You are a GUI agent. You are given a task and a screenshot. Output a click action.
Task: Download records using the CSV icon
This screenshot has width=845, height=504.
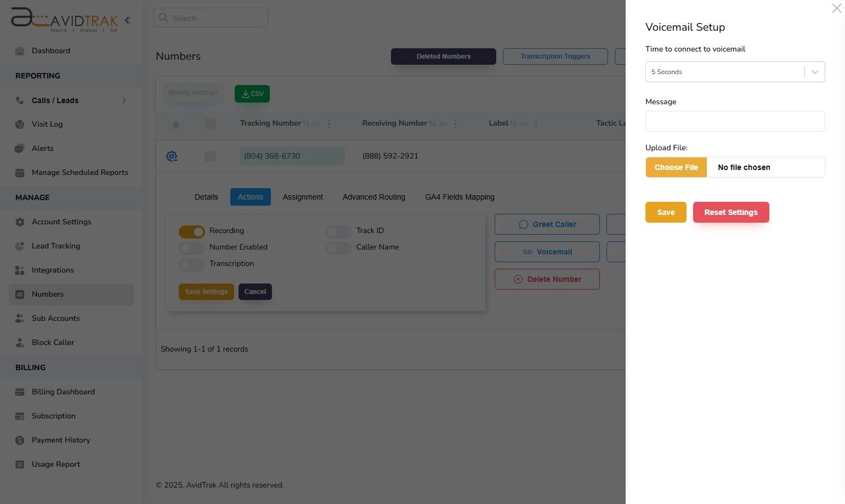point(252,93)
